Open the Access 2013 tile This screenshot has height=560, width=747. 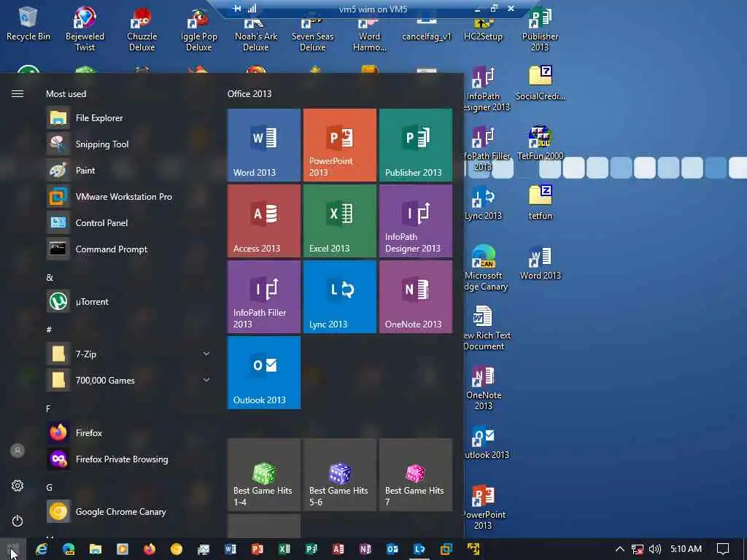[263, 221]
